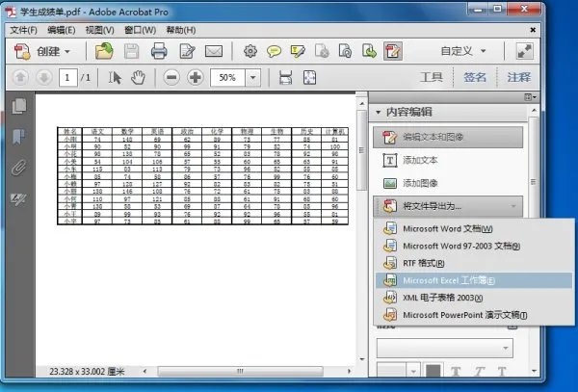
Task: Switch to the 注释 pane tab
Action: (518, 78)
